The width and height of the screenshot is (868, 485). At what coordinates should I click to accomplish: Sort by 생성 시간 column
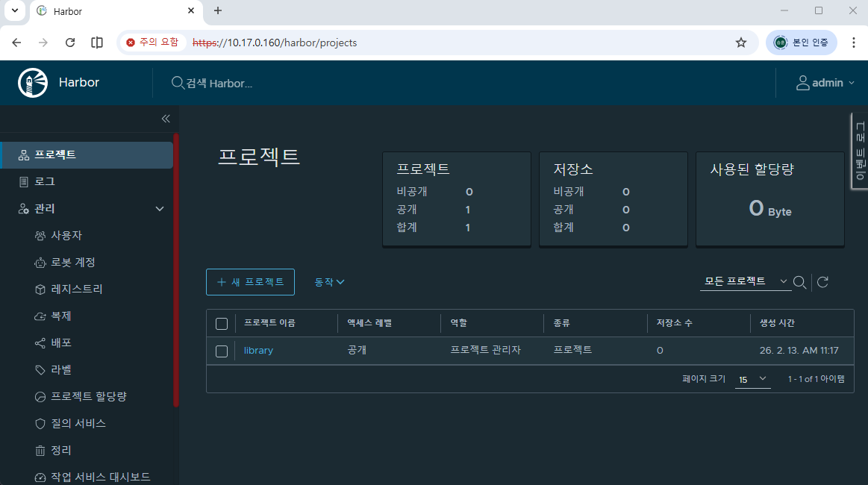point(777,323)
